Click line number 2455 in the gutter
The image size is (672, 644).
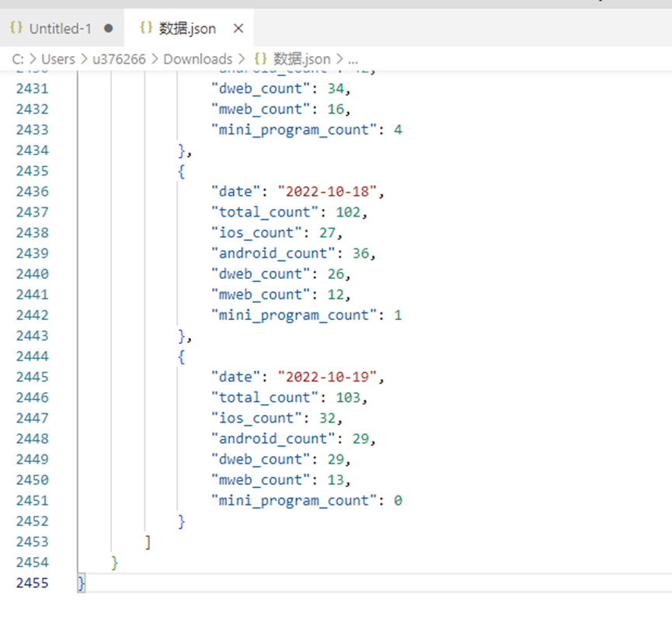[x=33, y=583]
